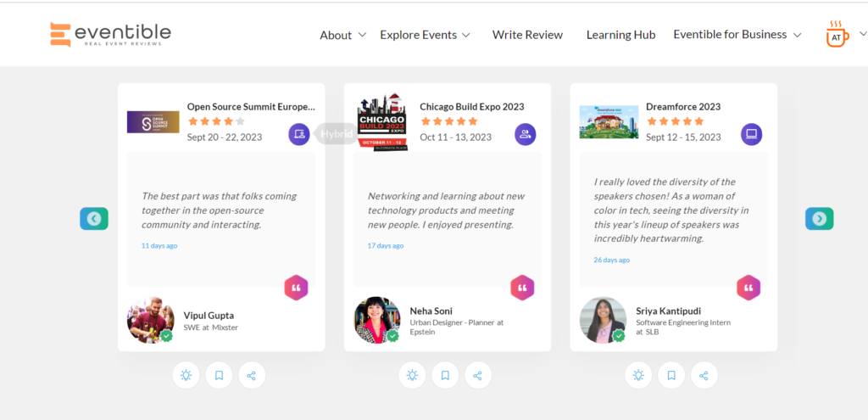868x420 pixels.
Task: Click star rating of Dreamforce 2023
Action: click(x=676, y=121)
